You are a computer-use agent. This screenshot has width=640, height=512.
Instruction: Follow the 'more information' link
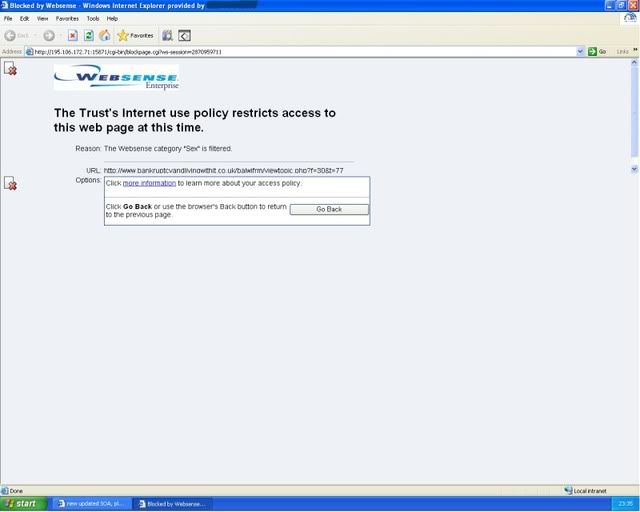tap(149, 183)
